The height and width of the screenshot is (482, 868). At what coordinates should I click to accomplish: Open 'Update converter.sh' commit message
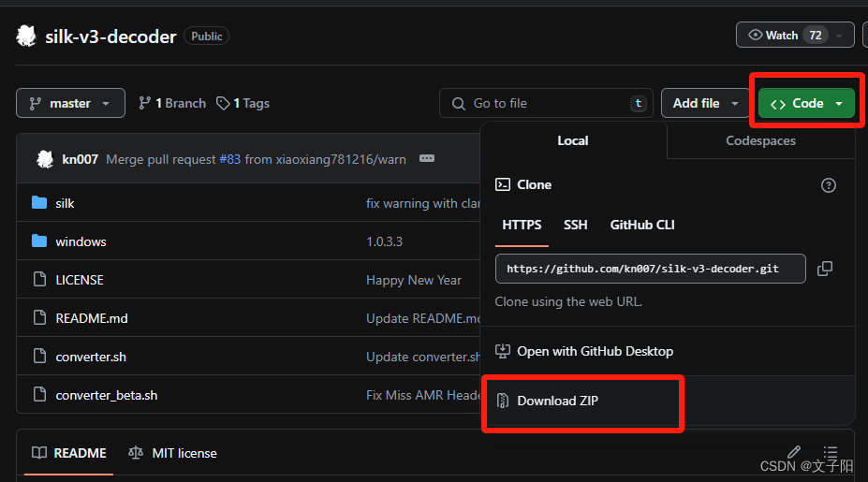point(423,357)
